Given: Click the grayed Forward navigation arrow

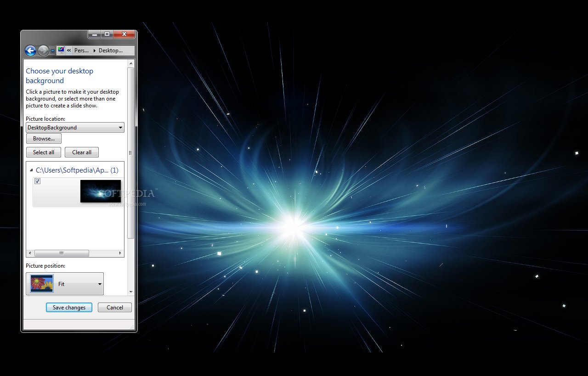Looking at the screenshot, I should 43,51.
